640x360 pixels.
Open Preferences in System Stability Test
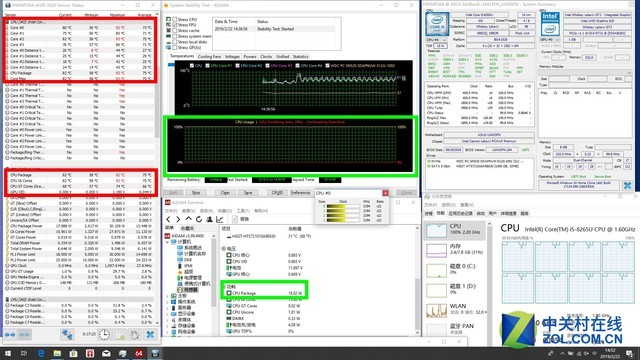coord(300,192)
